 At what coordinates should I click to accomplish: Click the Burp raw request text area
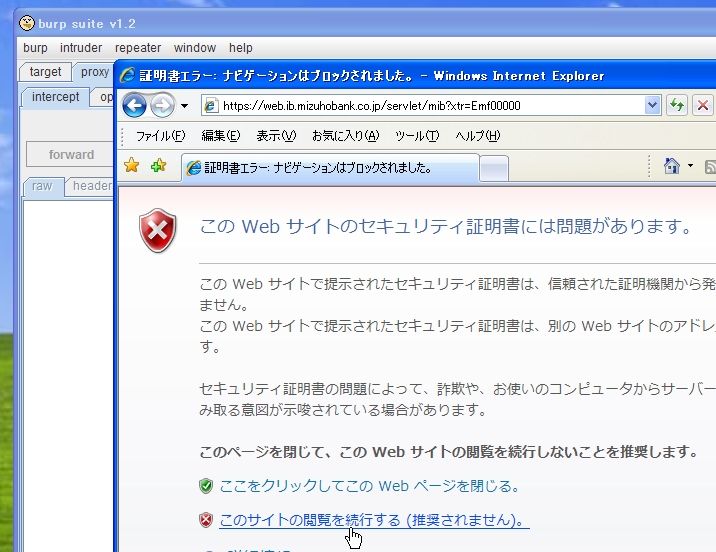[x=68, y=374]
